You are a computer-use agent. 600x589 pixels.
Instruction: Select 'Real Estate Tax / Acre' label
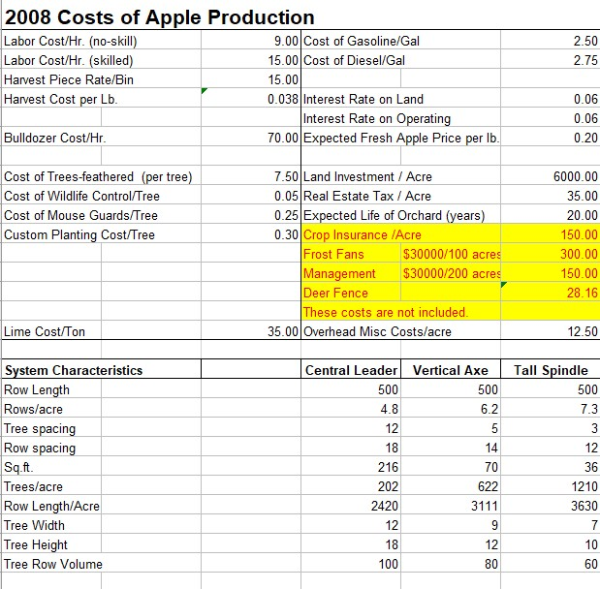367,196
